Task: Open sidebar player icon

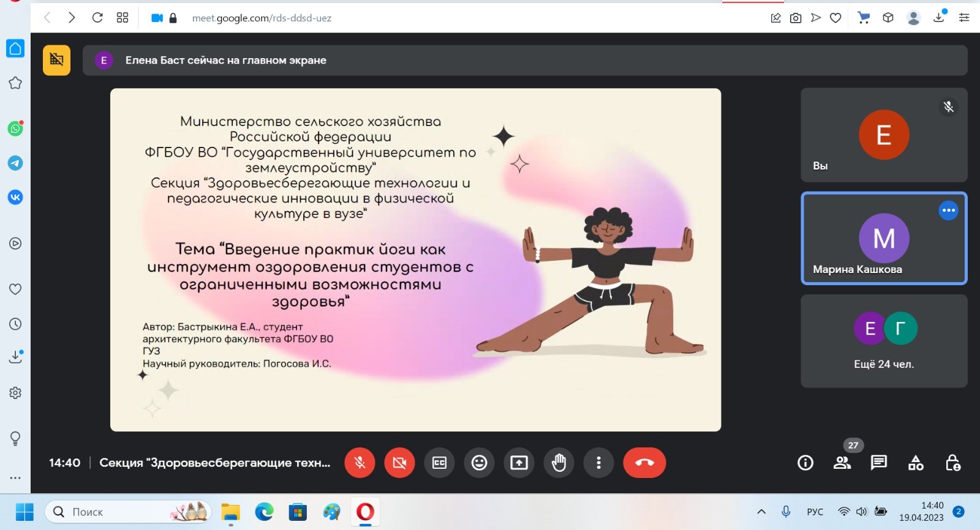Action: coord(15,244)
